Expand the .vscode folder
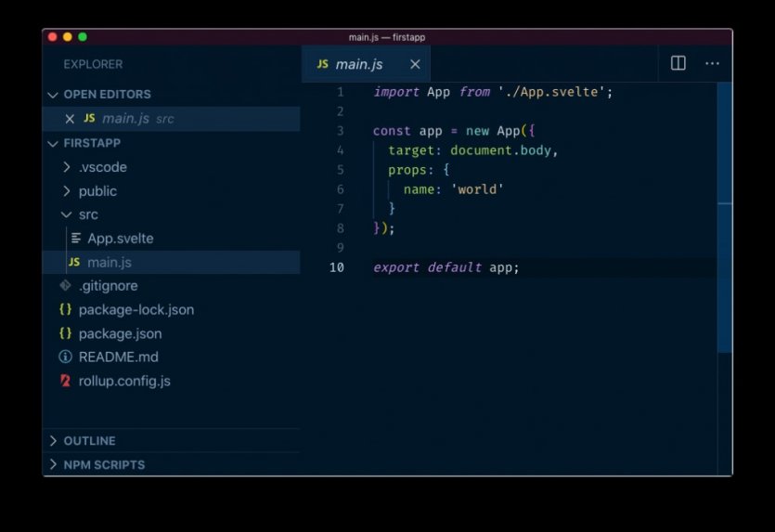 pos(67,167)
